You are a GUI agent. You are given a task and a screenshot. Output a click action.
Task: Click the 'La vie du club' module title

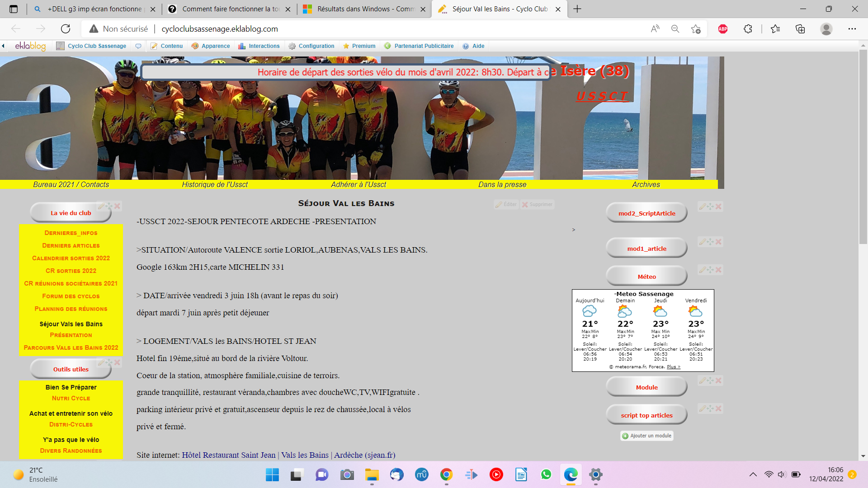pyautogui.click(x=71, y=213)
